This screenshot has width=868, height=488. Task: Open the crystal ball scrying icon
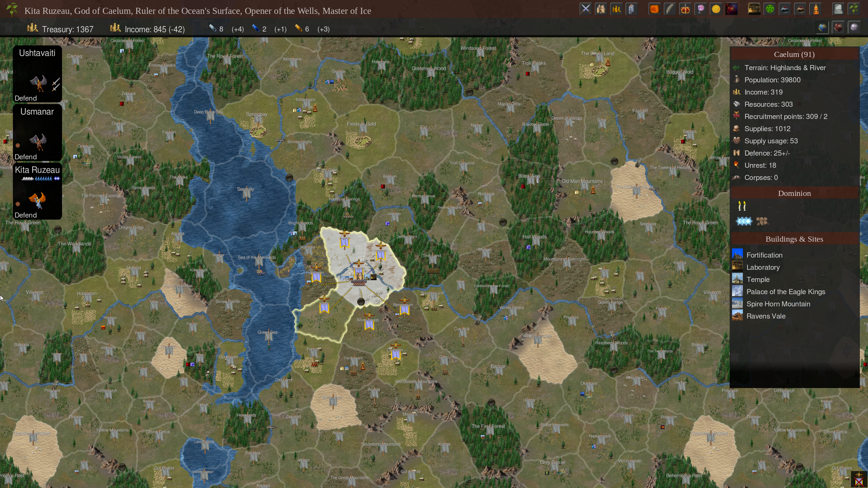[x=701, y=9]
